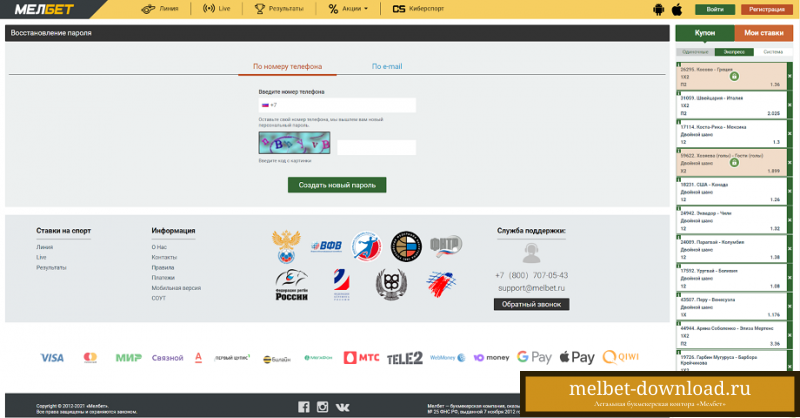800x418 pixels.
Task: Click the Live footer link
Action: click(x=41, y=257)
